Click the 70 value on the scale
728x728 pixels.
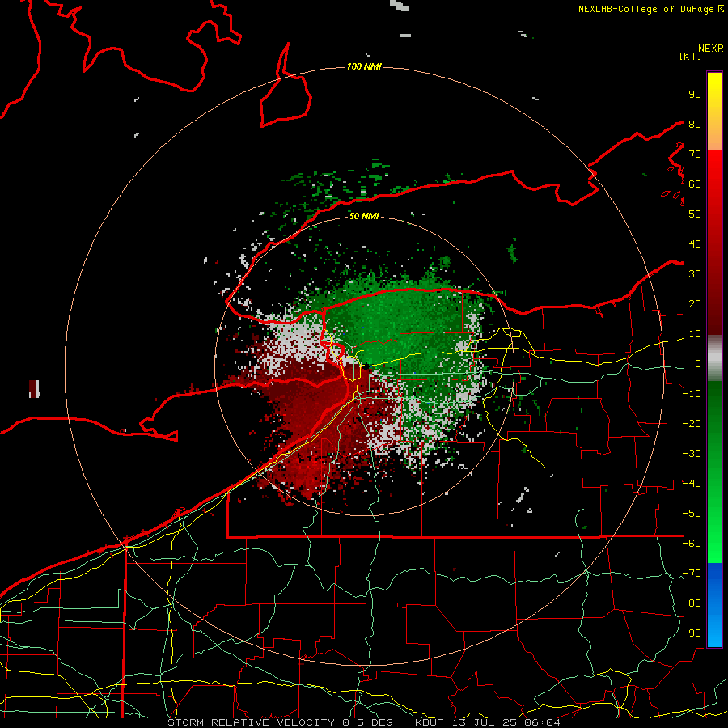[695, 154]
